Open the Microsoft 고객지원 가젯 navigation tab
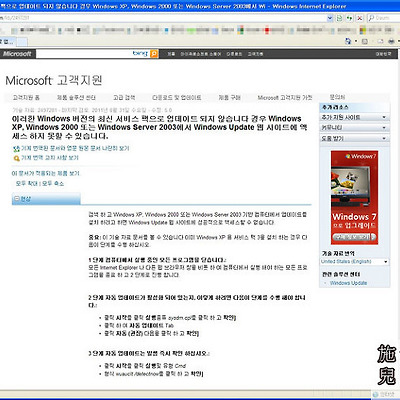This screenshot has width=400, height=400. tap(285, 98)
